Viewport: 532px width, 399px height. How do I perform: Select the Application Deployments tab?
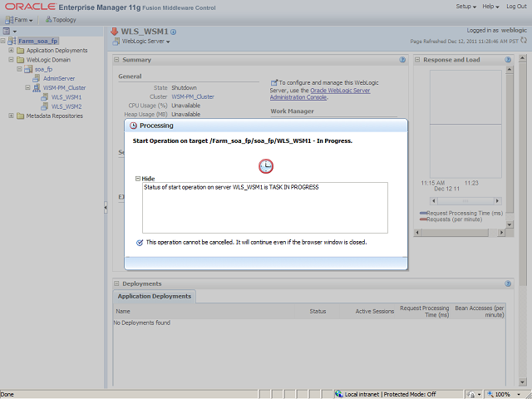pos(154,296)
